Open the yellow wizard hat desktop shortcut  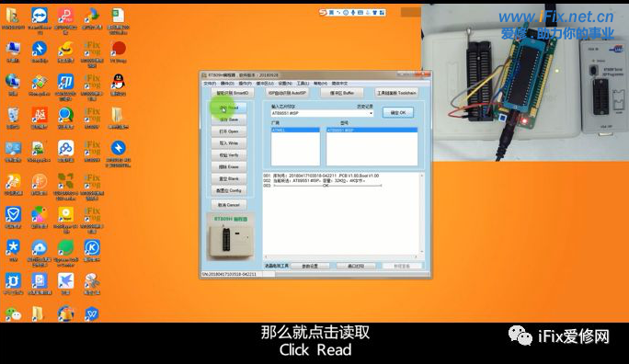click(65, 52)
